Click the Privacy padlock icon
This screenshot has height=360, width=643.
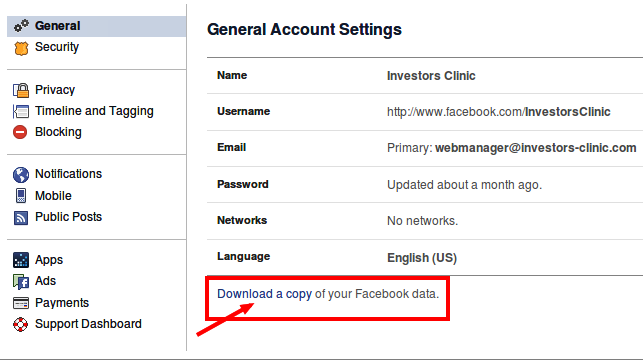(x=21, y=90)
